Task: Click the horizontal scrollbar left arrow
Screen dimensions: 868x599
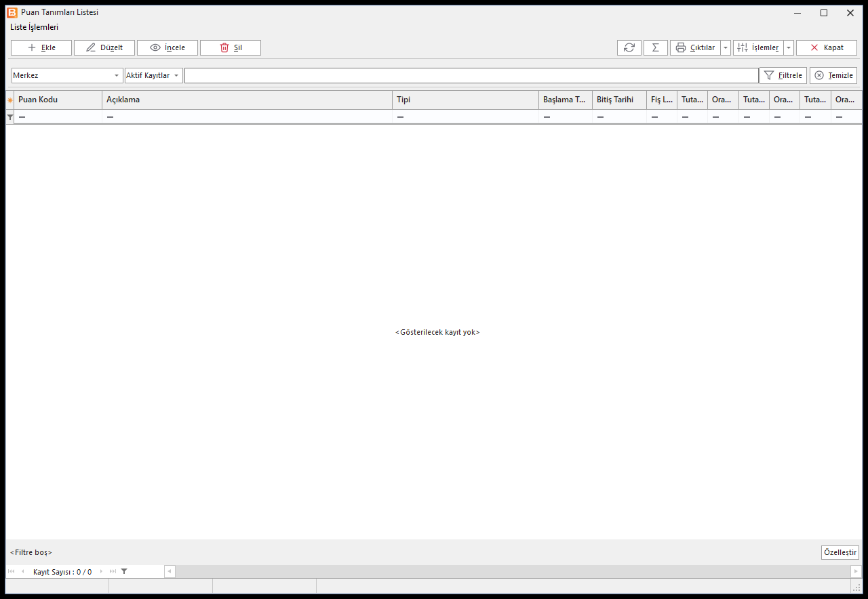Action: point(170,571)
